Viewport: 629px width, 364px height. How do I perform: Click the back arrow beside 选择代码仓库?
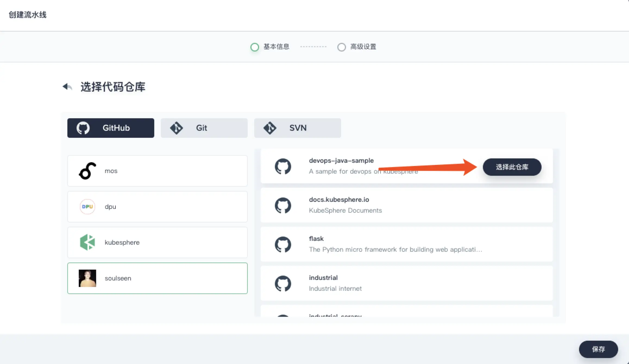(67, 87)
